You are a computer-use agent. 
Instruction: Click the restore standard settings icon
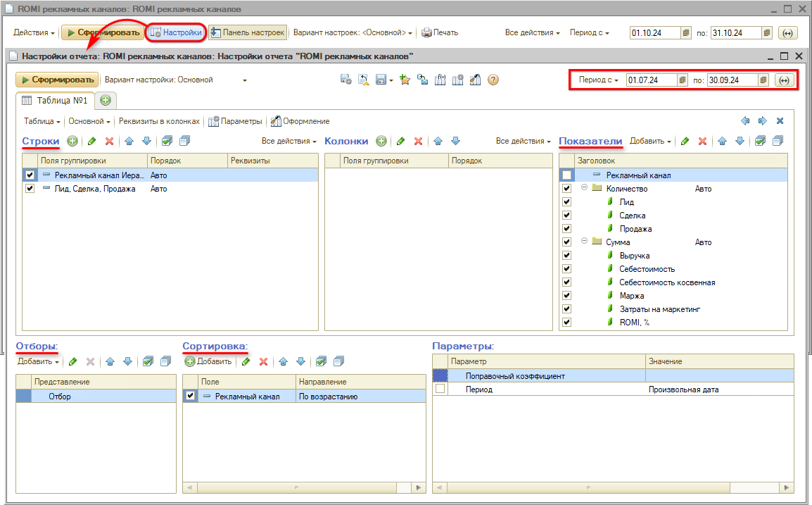364,80
